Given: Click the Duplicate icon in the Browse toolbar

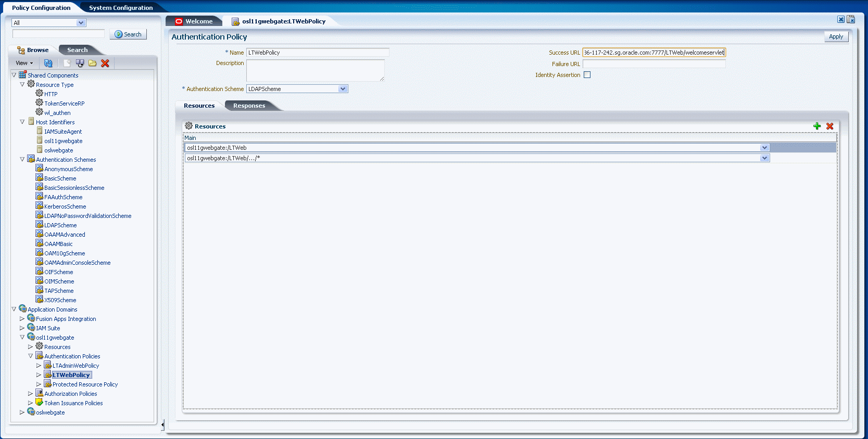Looking at the screenshot, I should [80, 63].
